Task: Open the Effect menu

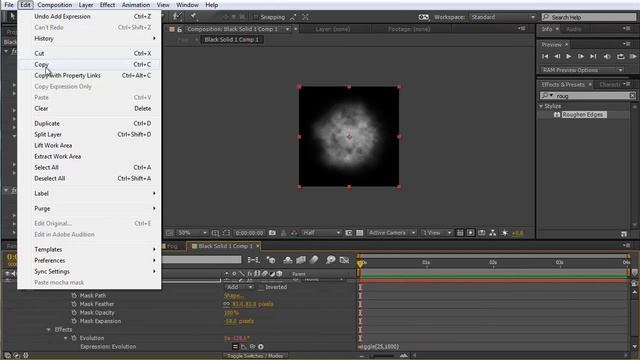Action: 107,5
